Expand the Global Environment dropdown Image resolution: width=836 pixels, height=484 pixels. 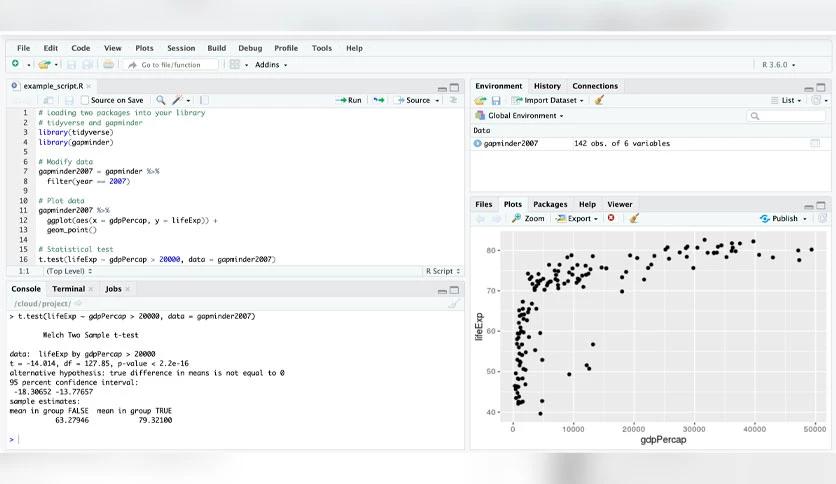(519, 116)
